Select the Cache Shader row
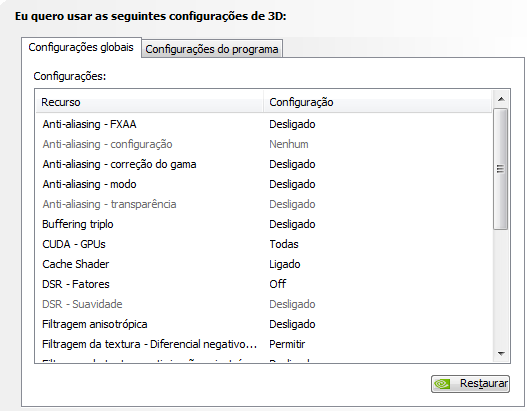The width and height of the screenshot is (527, 411). (263, 264)
